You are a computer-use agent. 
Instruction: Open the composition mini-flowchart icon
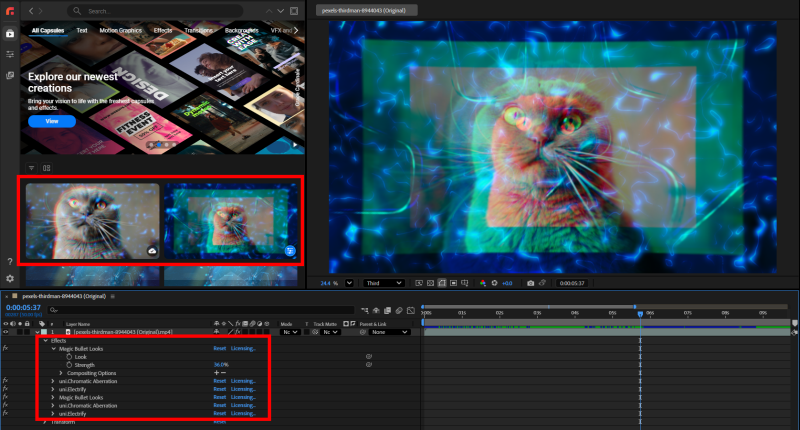pyautogui.click(x=365, y=310)
